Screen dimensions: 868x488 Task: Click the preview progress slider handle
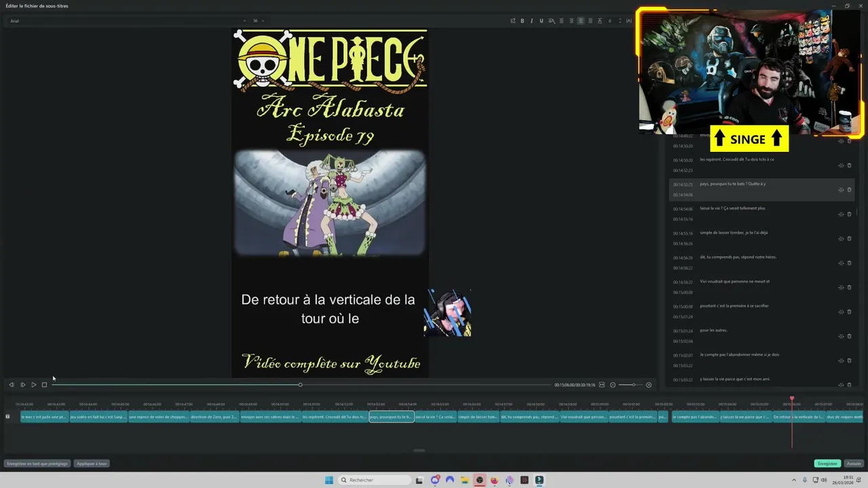pos(300,385)
